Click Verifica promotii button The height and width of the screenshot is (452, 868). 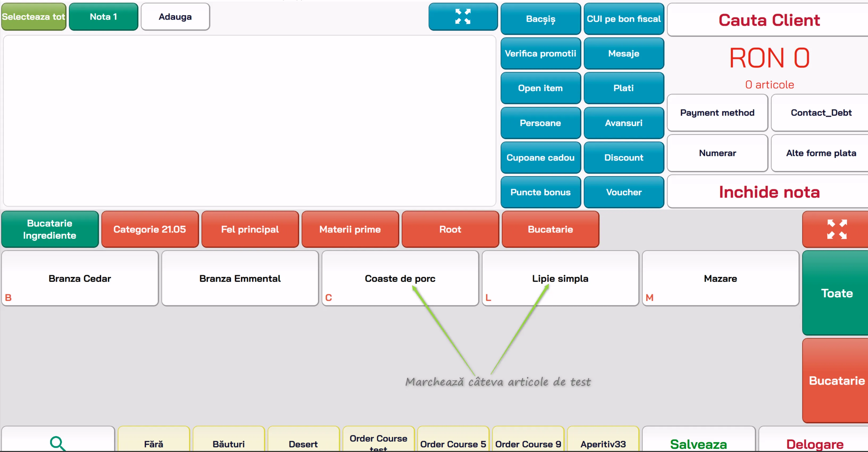coord(540,53)
